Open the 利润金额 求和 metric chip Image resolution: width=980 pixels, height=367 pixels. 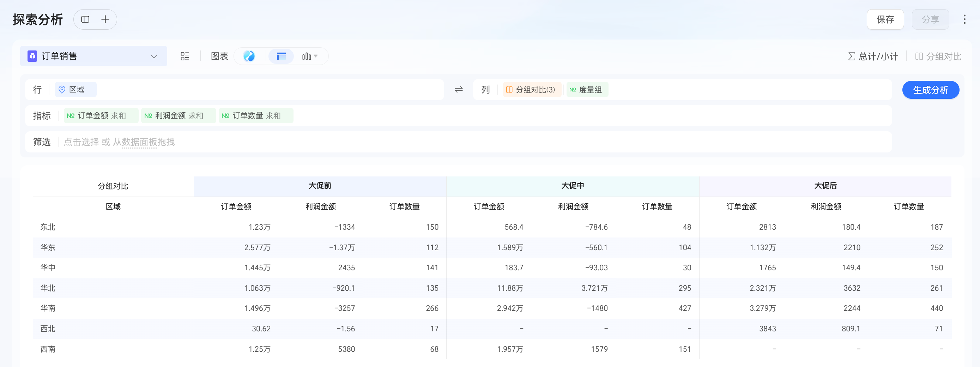pos(179,116)
